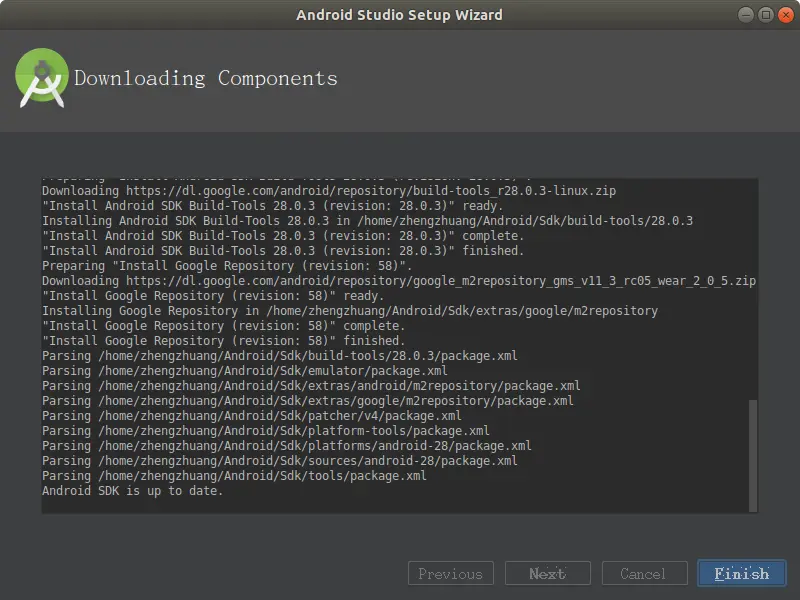Click Build-Tools 28.0.3 'finished.' line
Image resolution: width=800 pixels, height=600 pixels.
(x=283, y=251)
